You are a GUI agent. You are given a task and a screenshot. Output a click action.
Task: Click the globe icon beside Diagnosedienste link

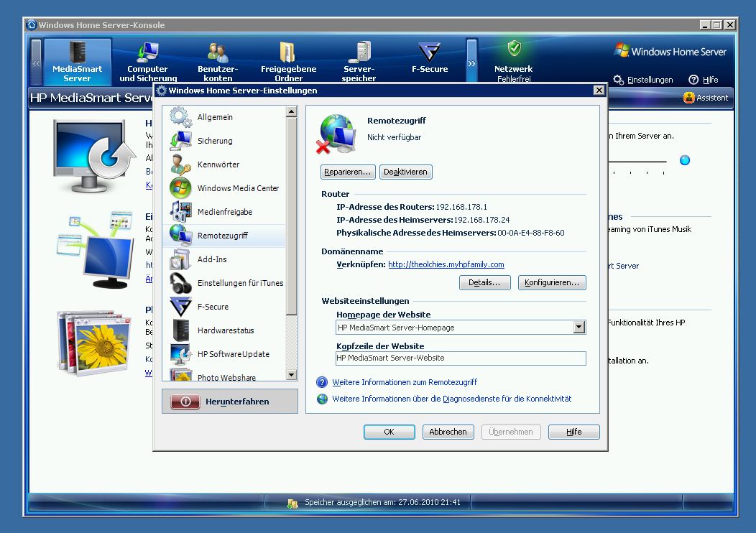pyautogui.click(x=322, y=399)
